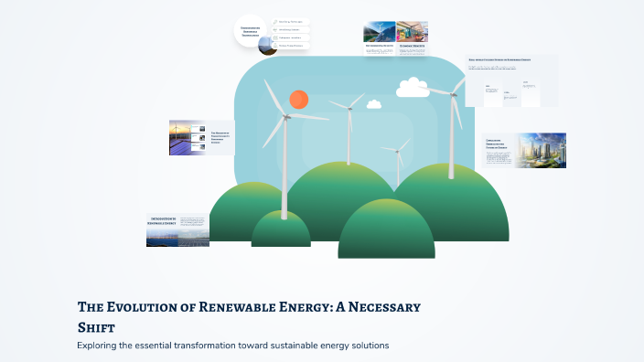
Task: Select the second pill item beside the circle topic
Action: coord(291,29)
